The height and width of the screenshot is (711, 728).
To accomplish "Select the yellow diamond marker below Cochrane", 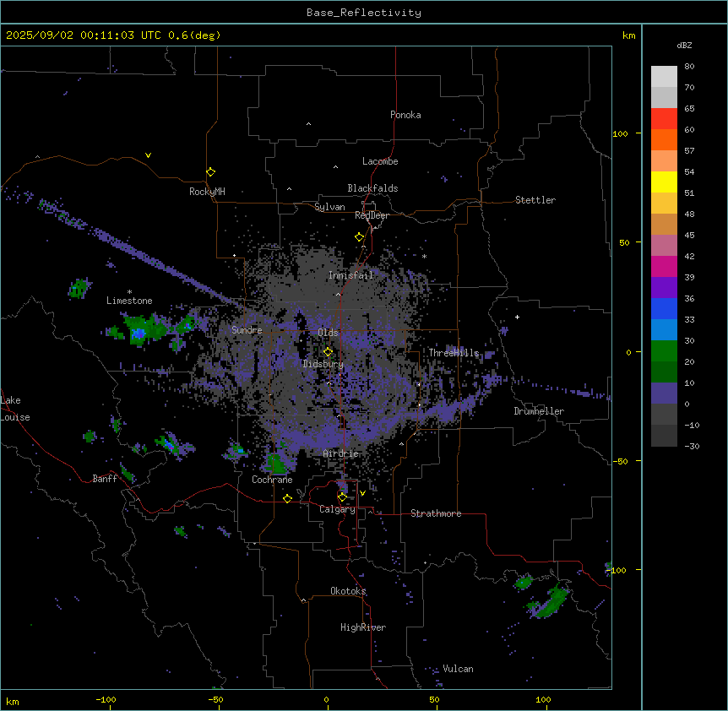I will (x=287, y=498).
